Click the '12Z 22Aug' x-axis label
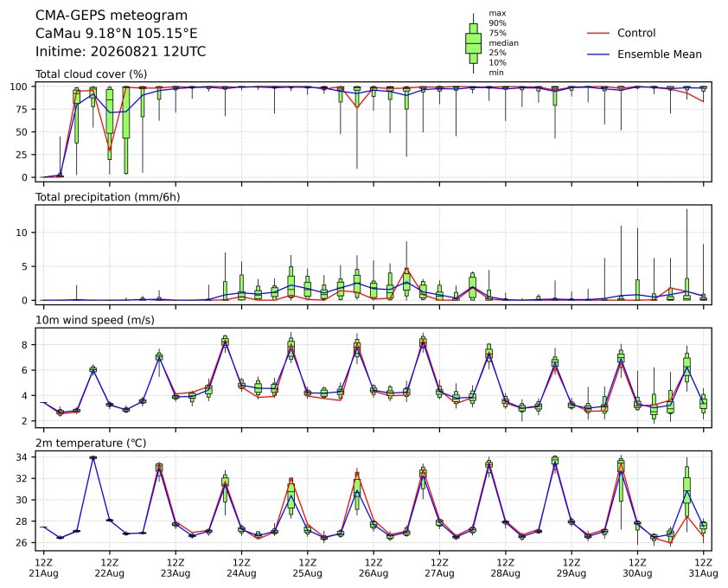The width and height of the screenshot is (728, 588). tap(110, 568)
